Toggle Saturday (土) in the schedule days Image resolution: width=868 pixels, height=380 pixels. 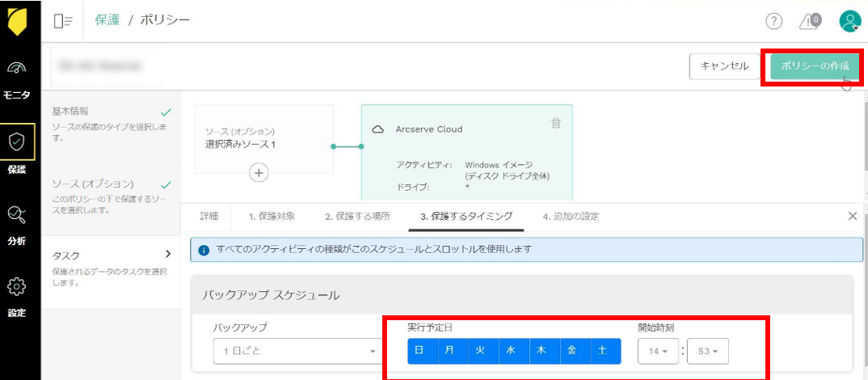[603, 351]
